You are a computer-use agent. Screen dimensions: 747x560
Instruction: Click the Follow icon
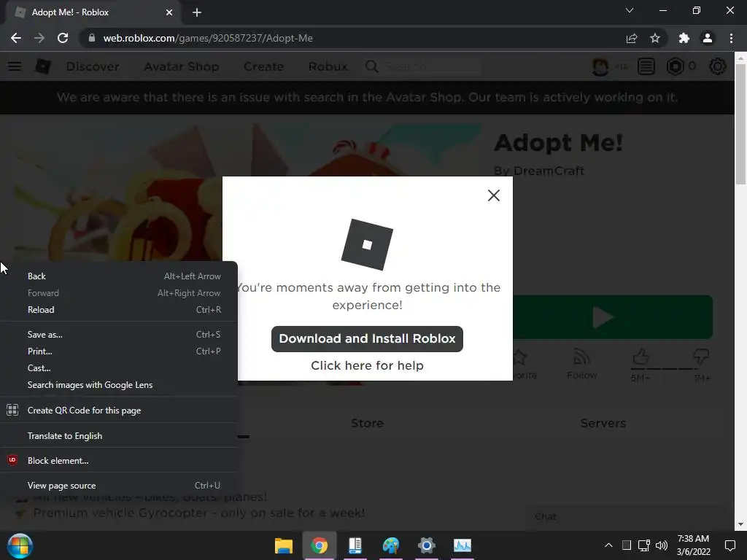point(581,364)
